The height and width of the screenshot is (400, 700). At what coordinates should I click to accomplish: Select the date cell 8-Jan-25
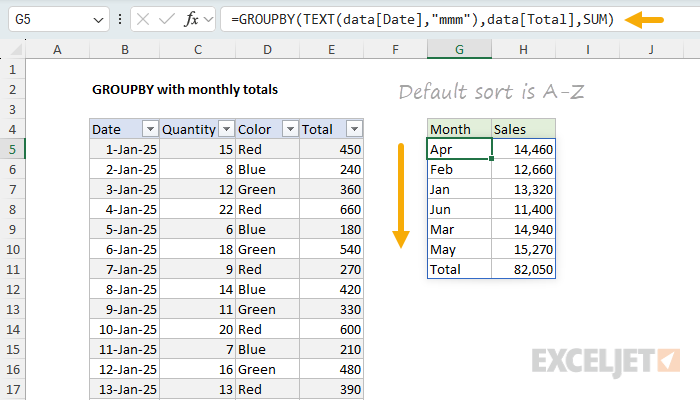point(125,289)
